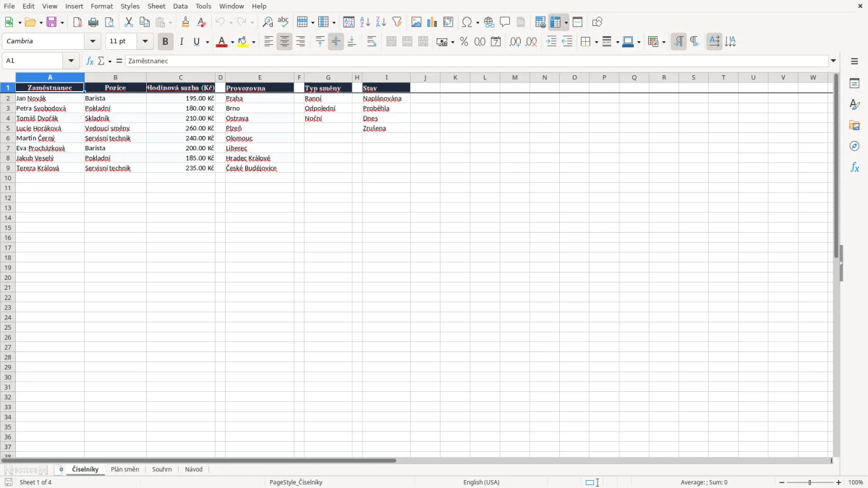Expand Conditional formatting dropdown arrow

coord(663,42)
